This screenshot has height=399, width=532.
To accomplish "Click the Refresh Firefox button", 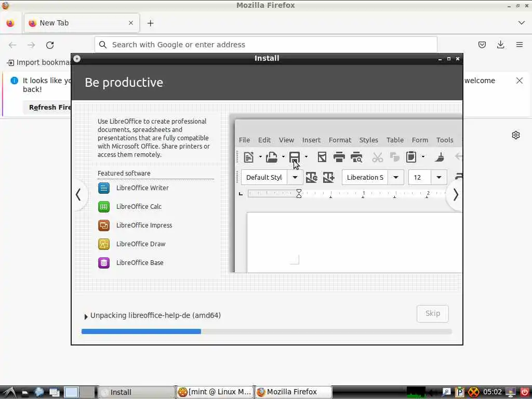I will coord(47,108).
